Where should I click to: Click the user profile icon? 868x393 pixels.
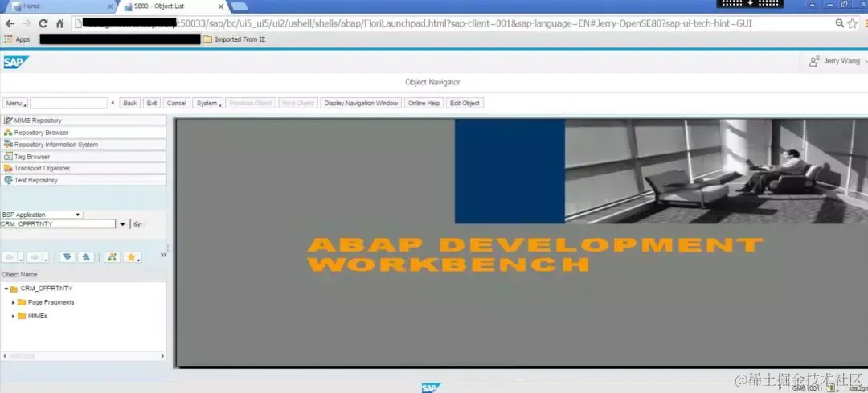(x=813, y=61)
